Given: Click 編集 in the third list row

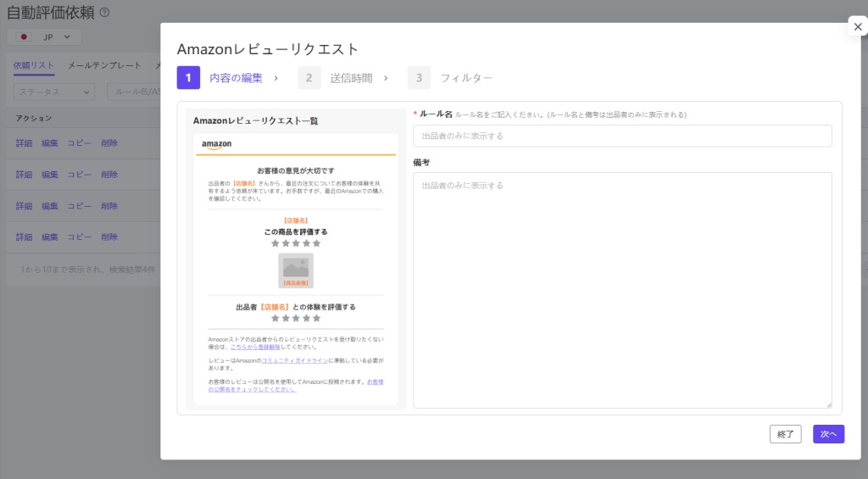Looking at the screenshot, I should coord(50,206).
